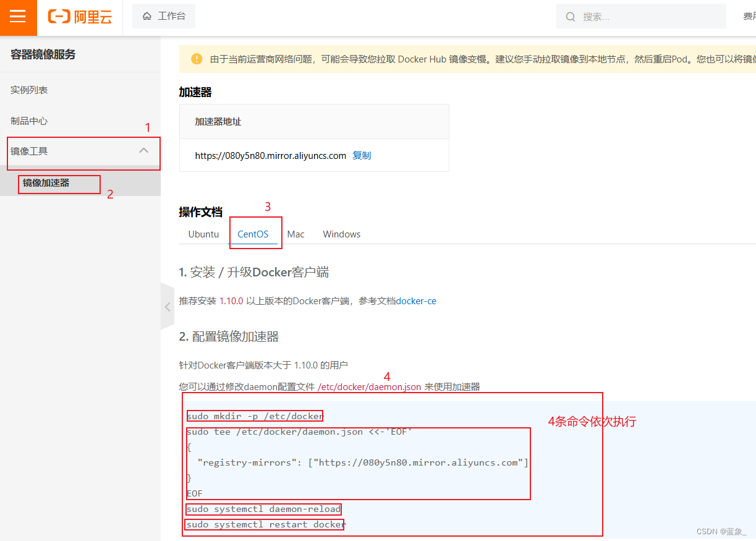Select the accelerator URL text
The image size is (756, 541).
coord(270,156)
